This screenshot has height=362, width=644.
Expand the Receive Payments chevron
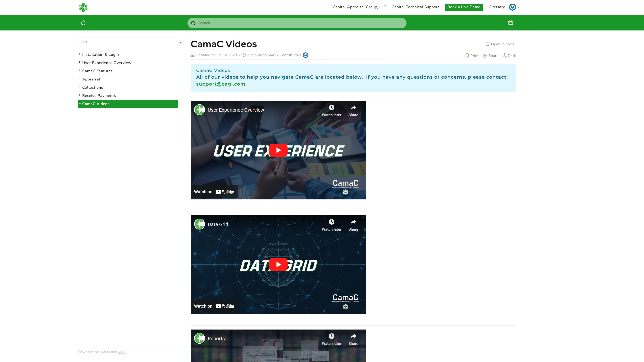click(x=80, y=95)
